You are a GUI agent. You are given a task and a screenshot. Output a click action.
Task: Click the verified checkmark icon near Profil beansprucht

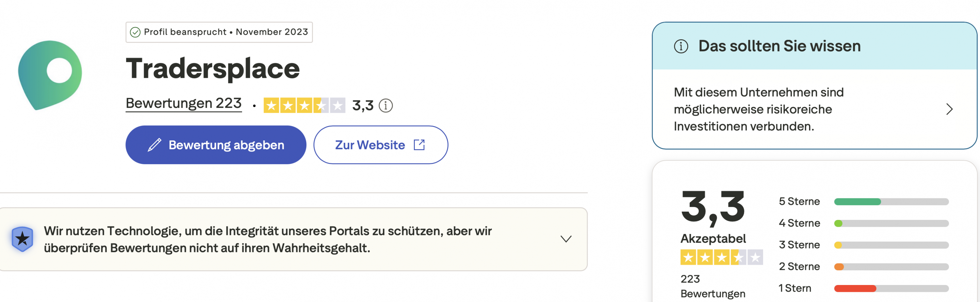coord(135,32)
